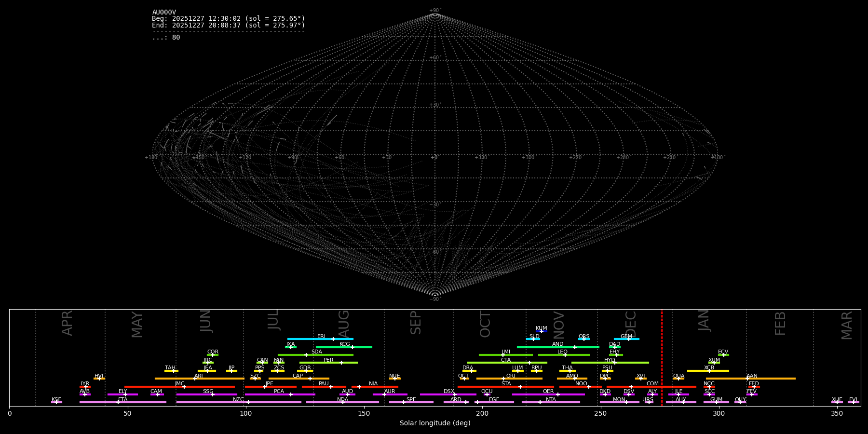The height and width of the screenshot is (434, 868).
Task: Click the AUG month label
Action: click(x=344, y=325)
